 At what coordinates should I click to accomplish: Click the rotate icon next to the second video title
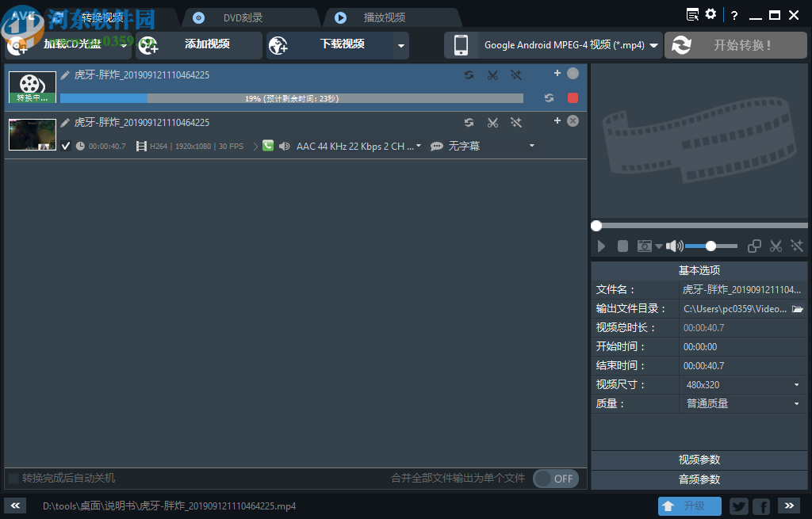[x=469, y=122]
